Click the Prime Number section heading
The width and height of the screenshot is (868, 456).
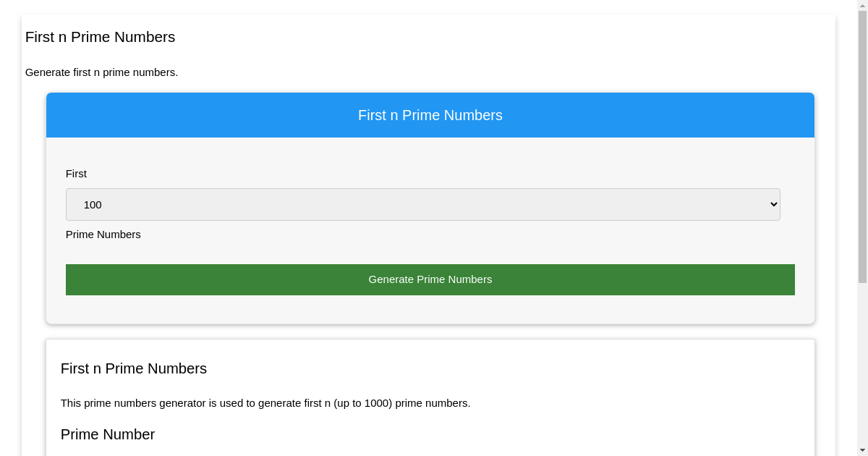(x=107, y=434)
